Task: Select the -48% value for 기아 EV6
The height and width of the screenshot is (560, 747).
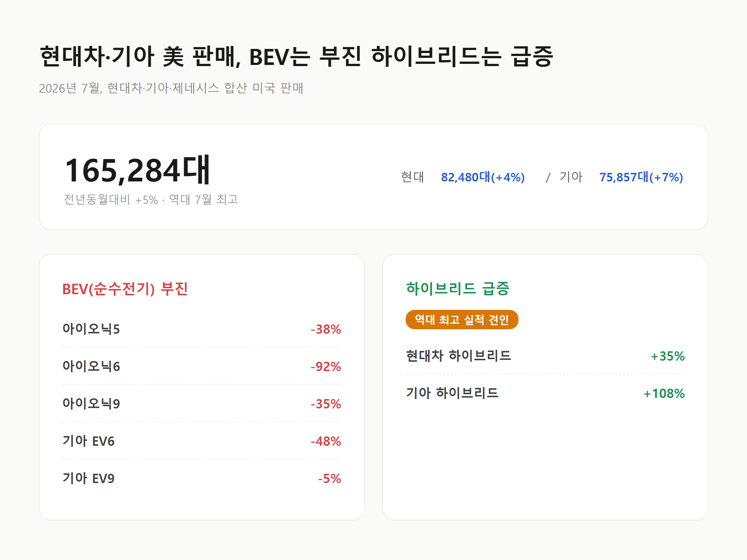Action: click(x=326, y=441)
